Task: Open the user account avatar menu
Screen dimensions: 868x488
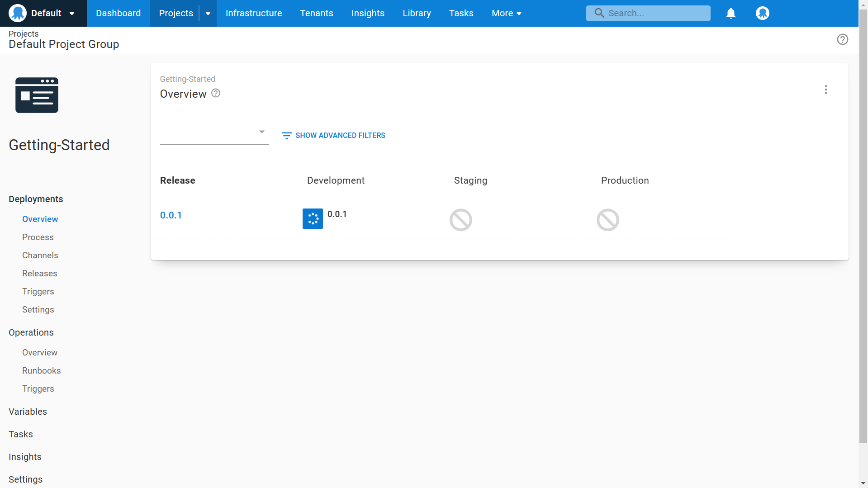Action: coord(763,13)
